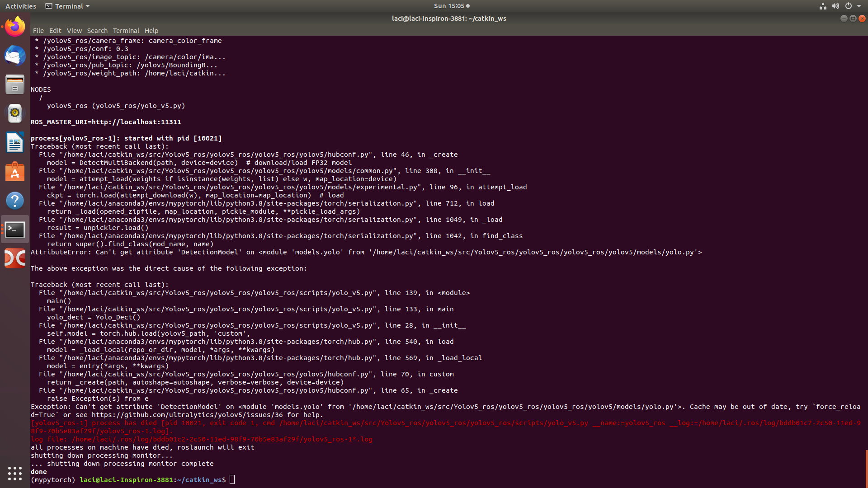
Task: Open the File menu
Action: pos(38,31)
